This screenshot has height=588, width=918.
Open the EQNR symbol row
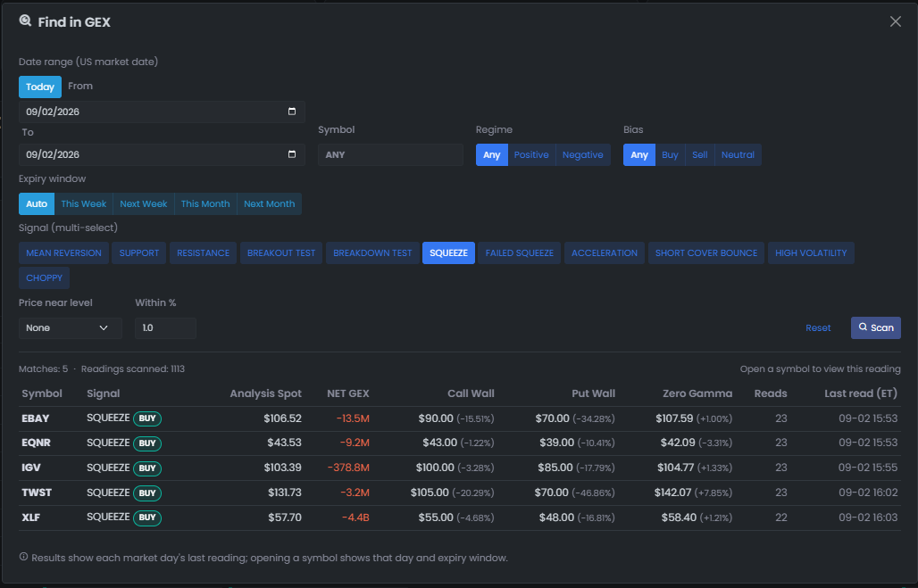click(x=460, y=443)
